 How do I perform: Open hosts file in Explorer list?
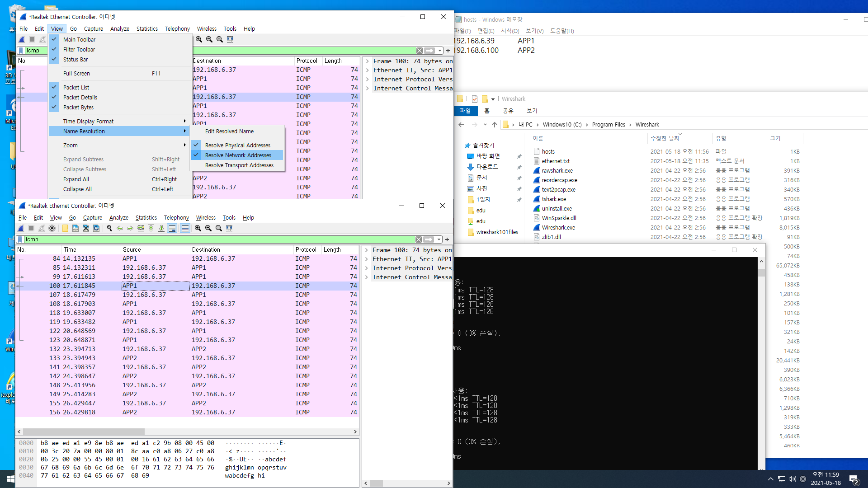[548, 151]
